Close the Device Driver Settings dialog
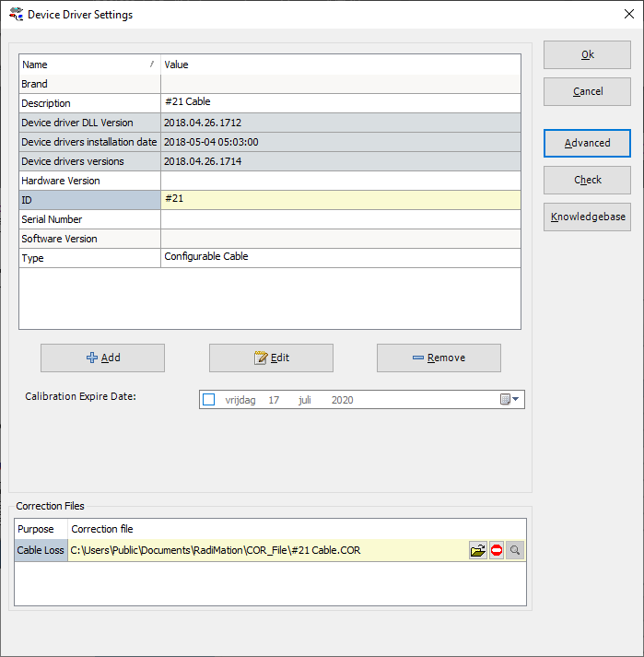 click(629, 14)
